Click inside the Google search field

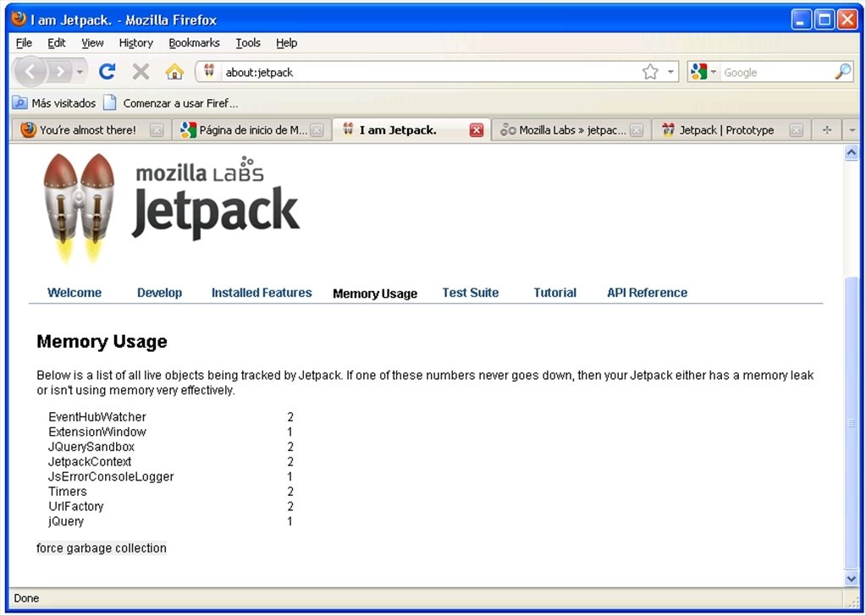coord(776,72)
